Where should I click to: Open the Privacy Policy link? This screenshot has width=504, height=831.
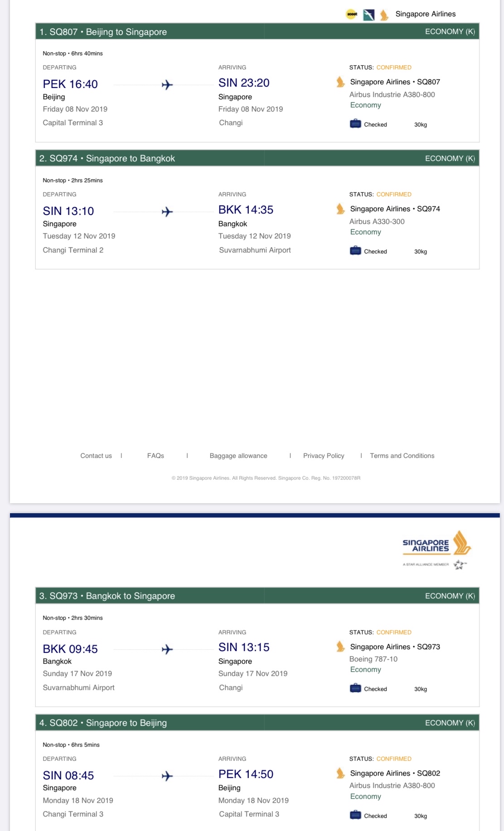coord(324,456)
